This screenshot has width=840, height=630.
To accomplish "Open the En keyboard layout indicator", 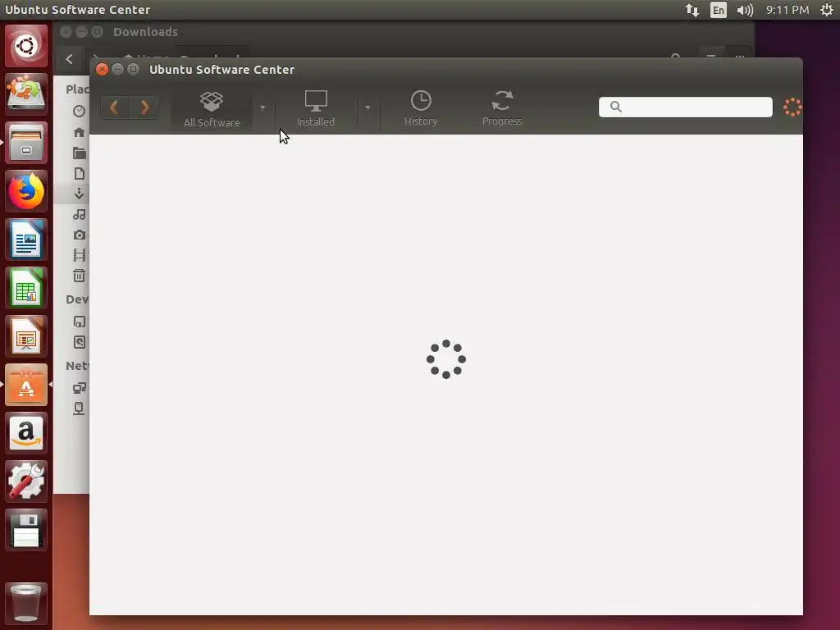I will 719,10.
